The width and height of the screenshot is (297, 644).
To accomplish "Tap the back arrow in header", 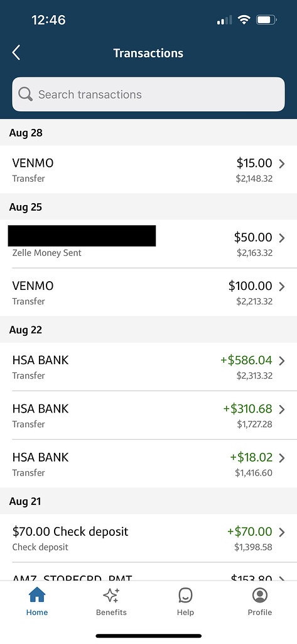I will pyautogui.click(x=16, y=53).
